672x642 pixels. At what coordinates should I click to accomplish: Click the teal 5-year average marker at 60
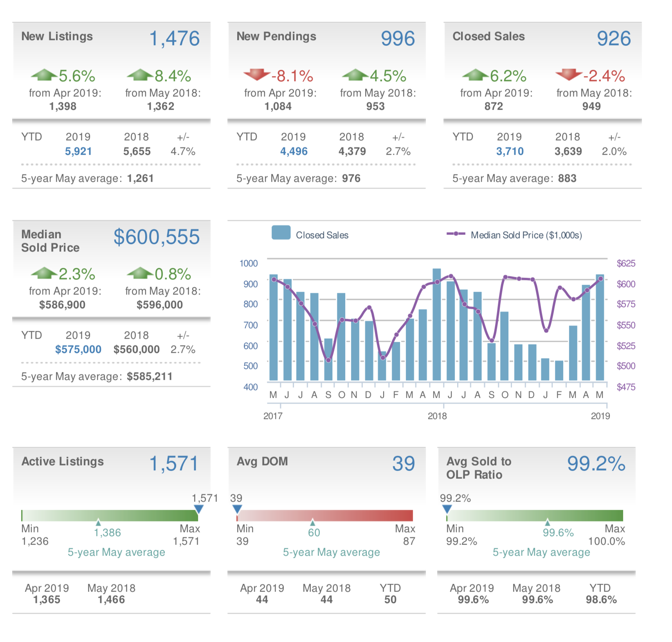coord(312,522)
